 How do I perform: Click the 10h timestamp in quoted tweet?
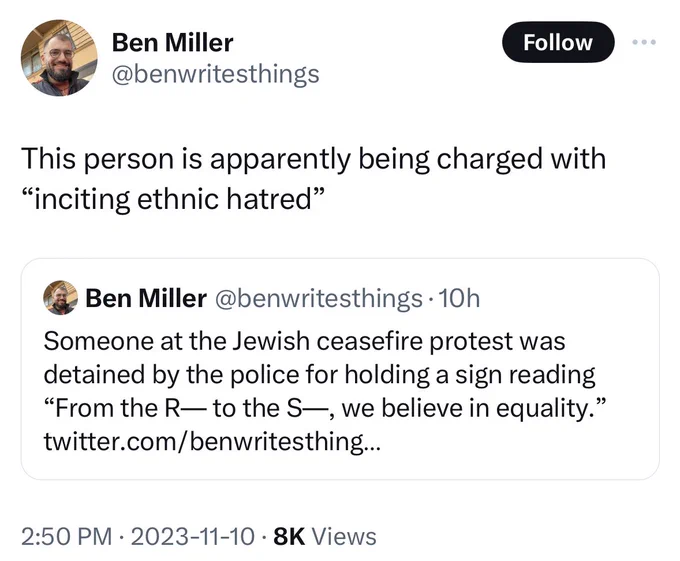click(459, 298)
